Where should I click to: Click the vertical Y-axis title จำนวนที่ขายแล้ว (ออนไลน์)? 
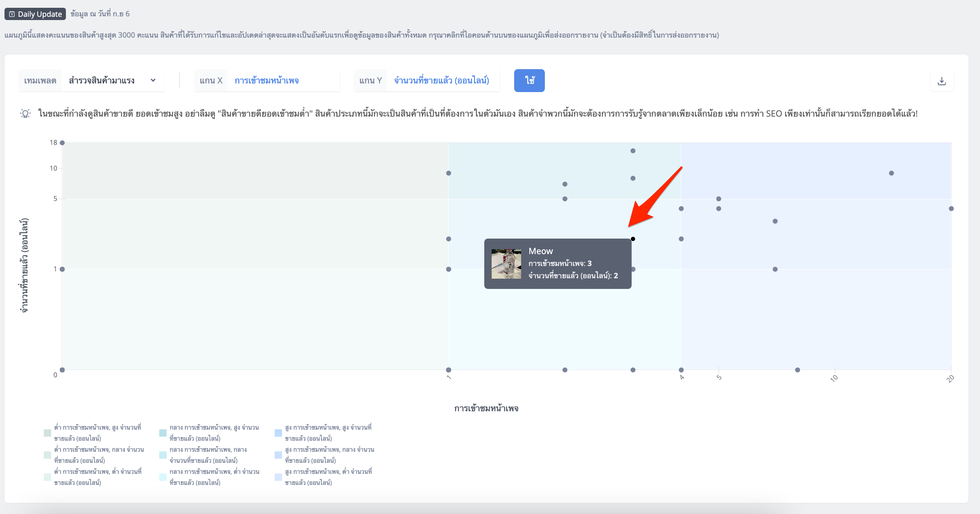point(25,266)
